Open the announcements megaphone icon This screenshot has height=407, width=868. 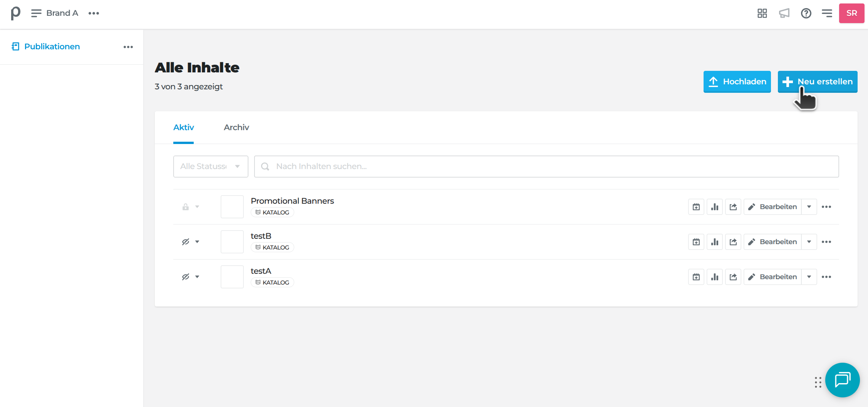(x=784, y=13)
